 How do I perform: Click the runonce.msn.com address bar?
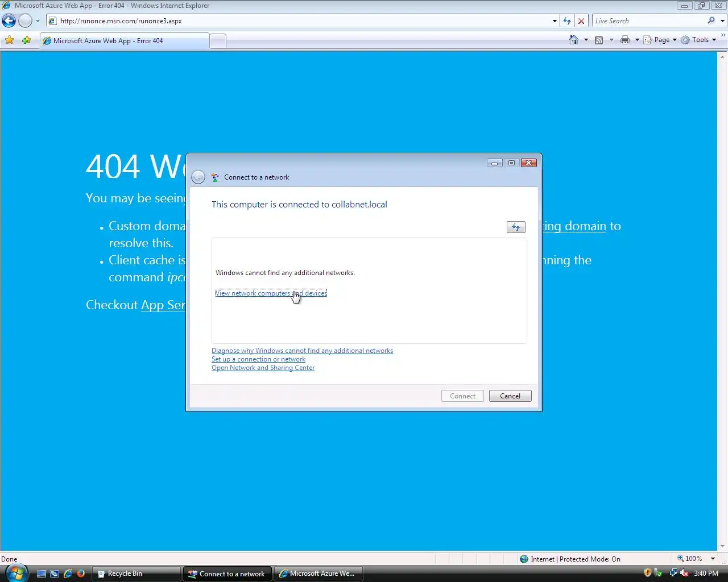299,21
